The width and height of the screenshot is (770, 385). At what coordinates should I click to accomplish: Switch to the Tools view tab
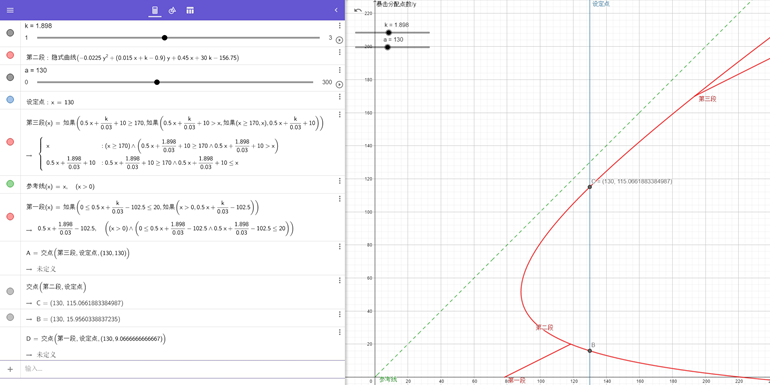coord(172,10)
